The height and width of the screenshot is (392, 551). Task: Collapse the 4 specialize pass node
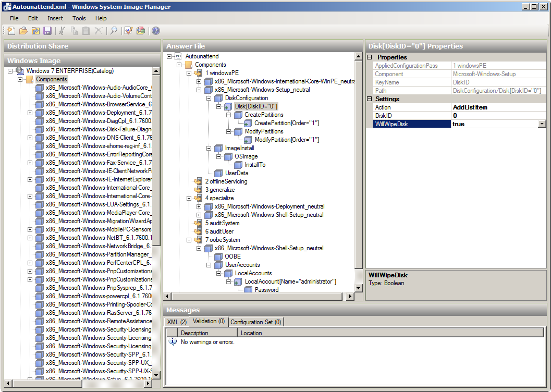(x=189, y=198)
